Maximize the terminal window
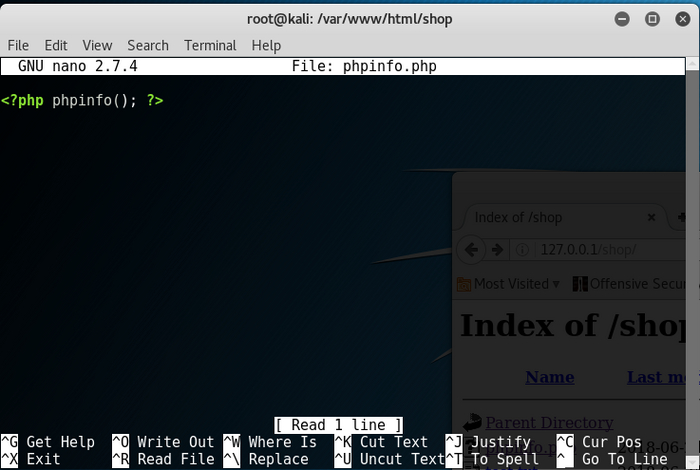The width and height of the screenshot is (700, 470). [x=652, y=19]
